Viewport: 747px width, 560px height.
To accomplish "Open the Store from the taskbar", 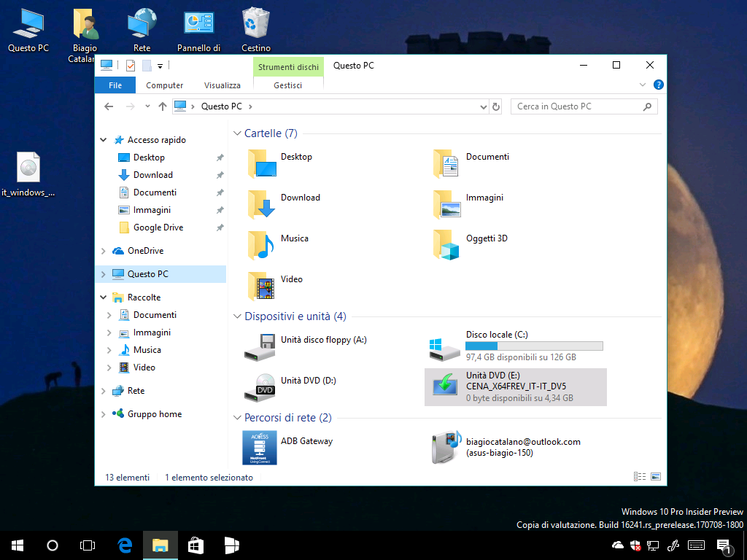I will (x=196, y=545).
